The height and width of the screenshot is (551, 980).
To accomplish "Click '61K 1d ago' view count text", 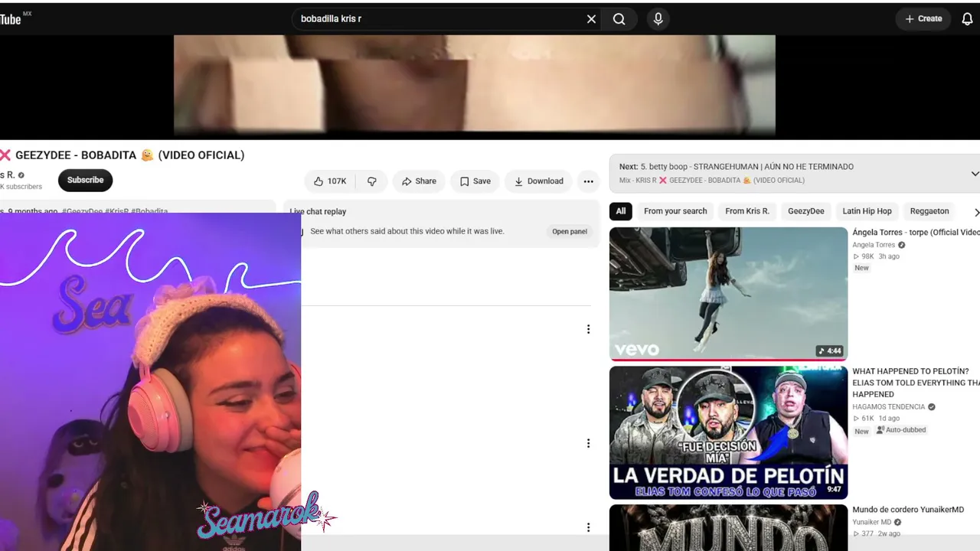I will point(877,419).
